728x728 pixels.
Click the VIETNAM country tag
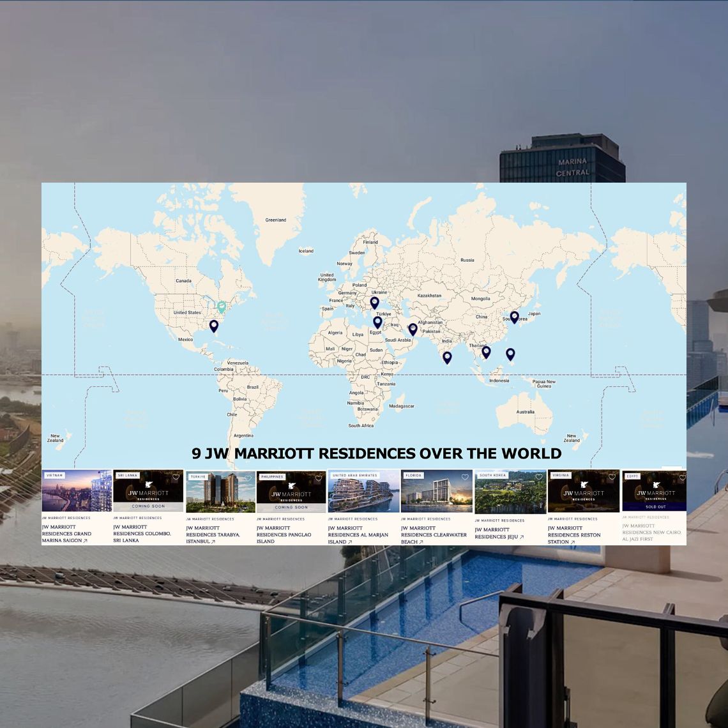click(x=55, y=475)
